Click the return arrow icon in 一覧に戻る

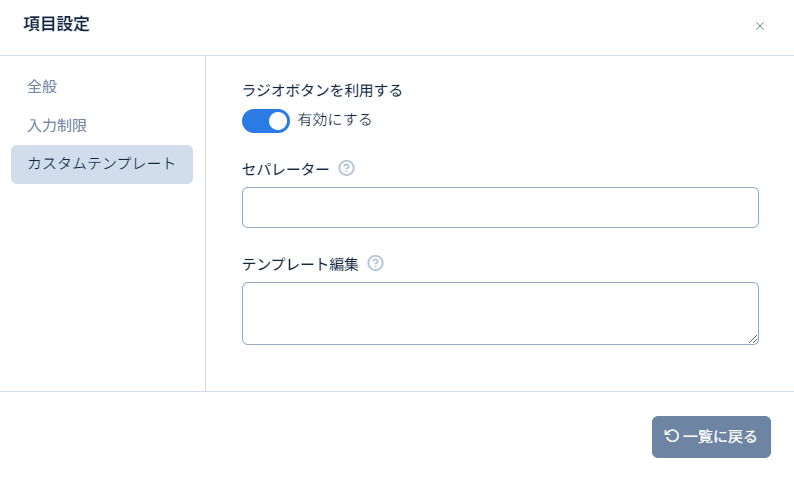[672, 436]
